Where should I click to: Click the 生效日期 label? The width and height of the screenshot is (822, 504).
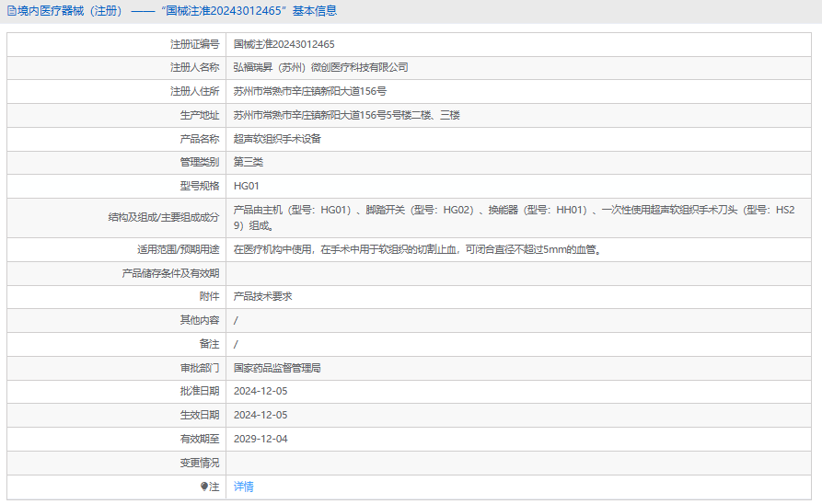pos(199,415)
